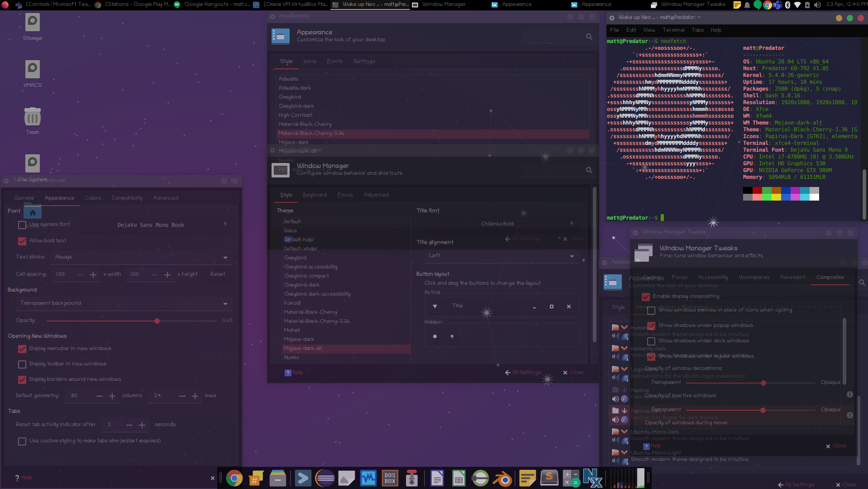This screenshot has width=868, height=489.
Task: Disable Allow bold text
Action: click(x=22, y=241)
